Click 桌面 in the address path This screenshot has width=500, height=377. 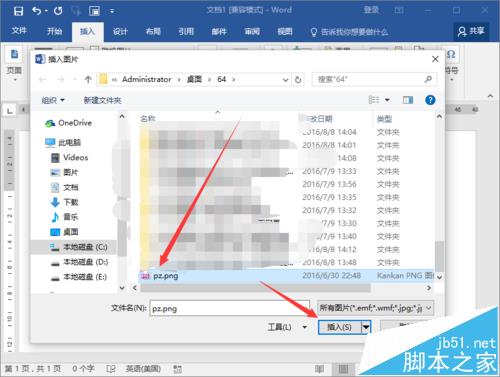point(194,79)
